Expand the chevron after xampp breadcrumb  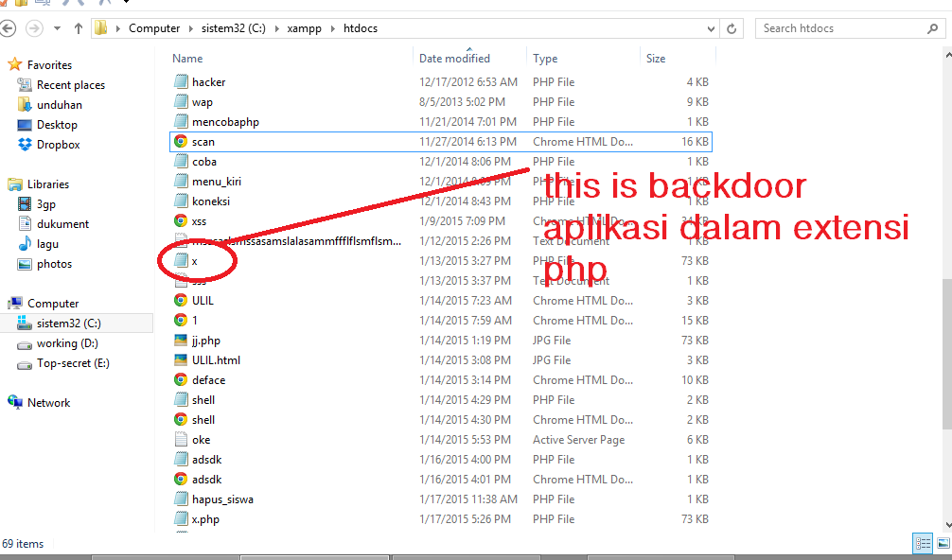333,28
